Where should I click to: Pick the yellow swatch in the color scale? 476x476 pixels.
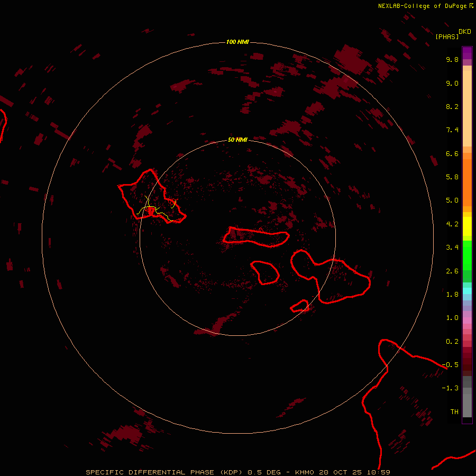coord(467,226)
